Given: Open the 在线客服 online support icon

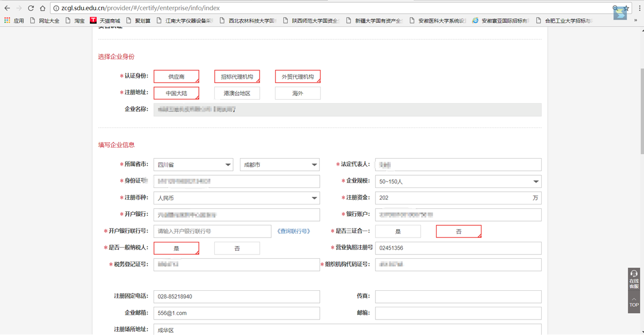Looking at the screenshot, I should (633, 279).
